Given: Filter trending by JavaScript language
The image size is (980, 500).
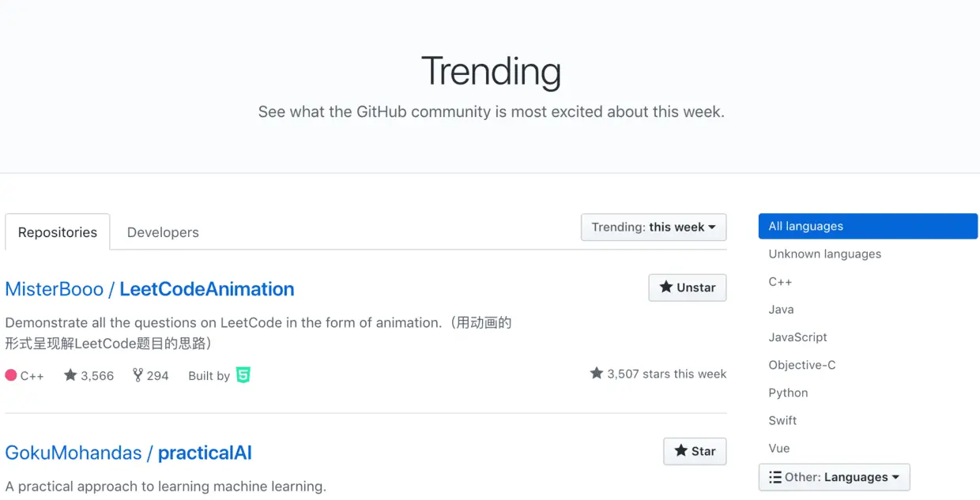Looking at the screenshot, I should 797,337.
